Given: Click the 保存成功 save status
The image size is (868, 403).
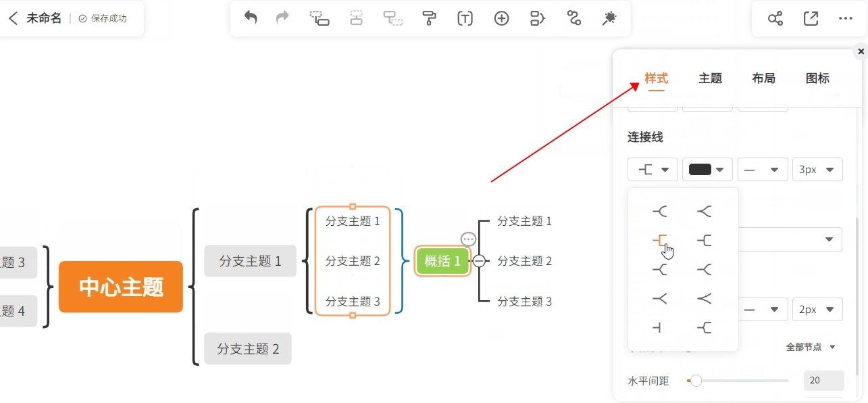Looking at the screenshot, I should (x=103, y=18).
